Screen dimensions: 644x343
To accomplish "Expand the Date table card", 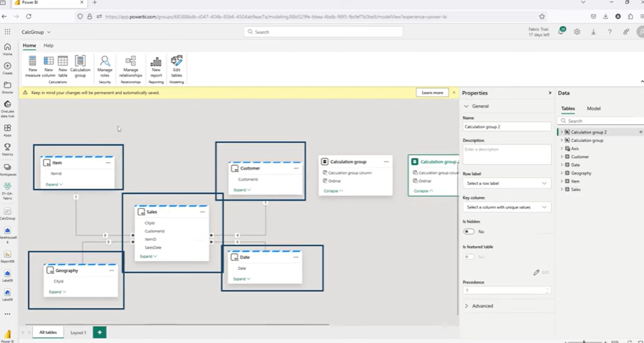I will pos(242,279).
